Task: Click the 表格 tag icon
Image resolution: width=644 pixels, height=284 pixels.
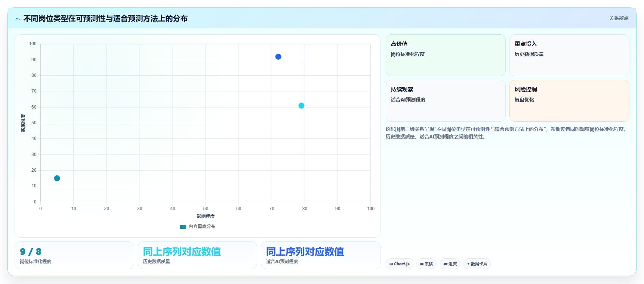Action: tap(422, 264)
